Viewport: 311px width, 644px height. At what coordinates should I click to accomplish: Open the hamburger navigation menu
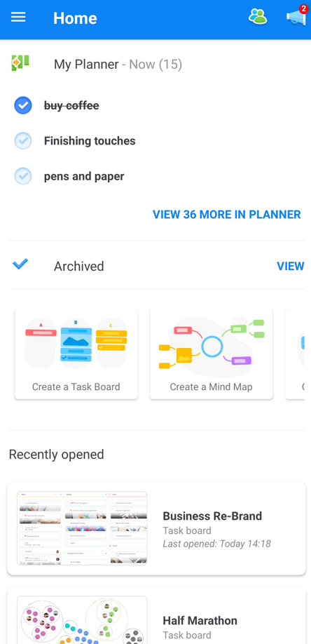point(18,18)
